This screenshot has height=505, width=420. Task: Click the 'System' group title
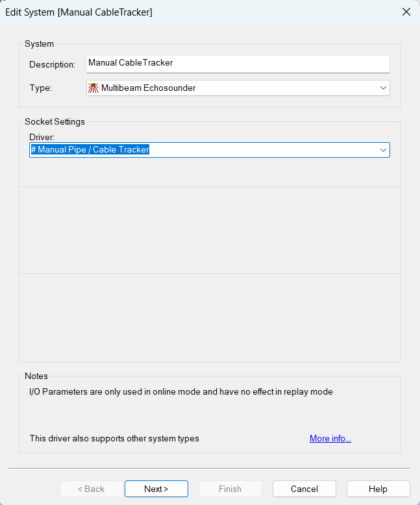[x=40, y=43]
